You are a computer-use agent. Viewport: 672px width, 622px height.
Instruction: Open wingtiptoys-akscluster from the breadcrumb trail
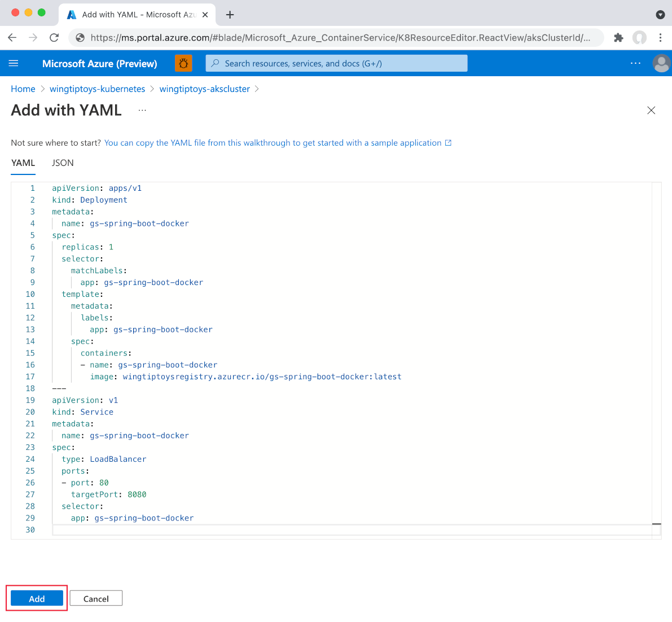tap(204, 89)
